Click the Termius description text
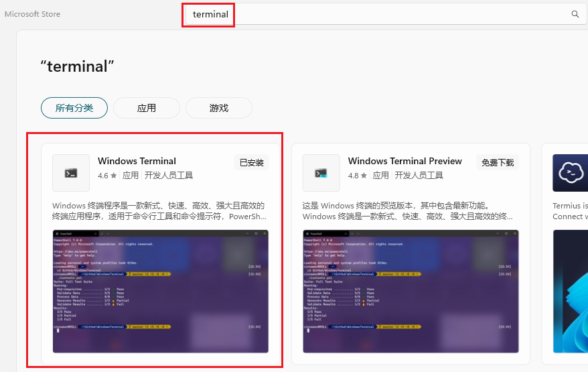 tap(570, 211)
